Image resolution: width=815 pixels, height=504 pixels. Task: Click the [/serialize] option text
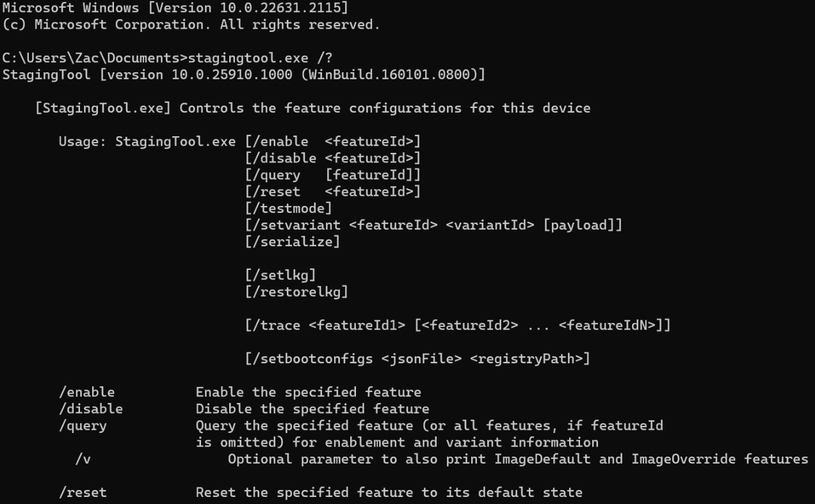click(293, 242)
